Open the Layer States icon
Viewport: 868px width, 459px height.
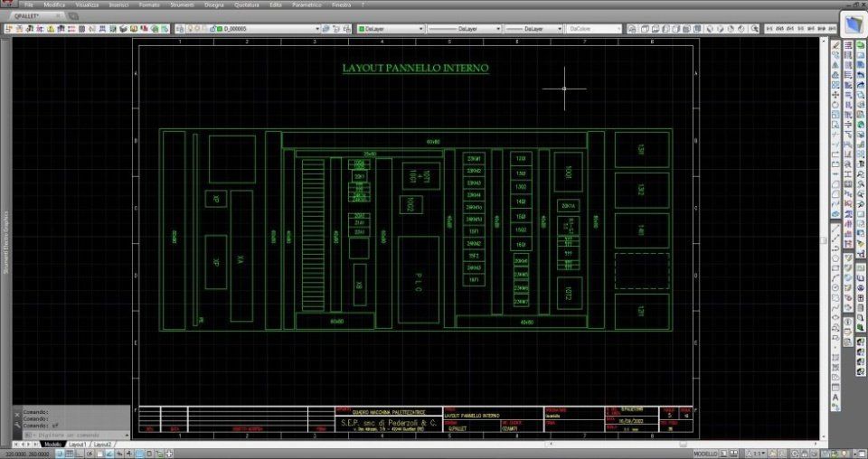347,29
